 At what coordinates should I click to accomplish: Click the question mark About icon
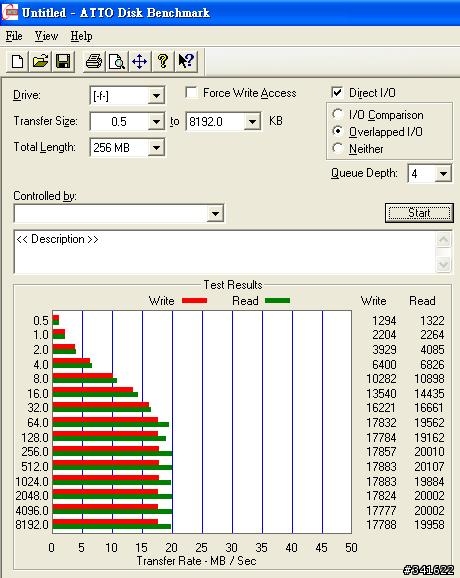tap(163, 61)
